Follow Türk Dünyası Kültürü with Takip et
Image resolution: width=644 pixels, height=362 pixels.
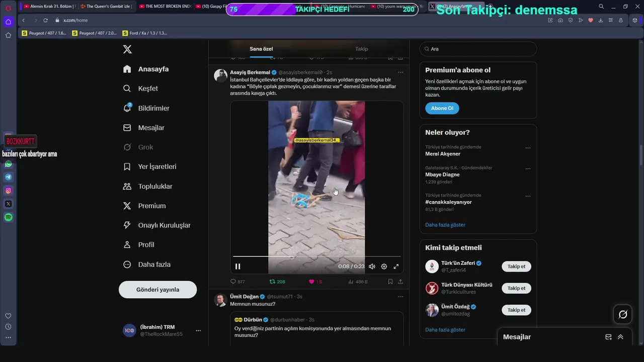tap(516, 288)
